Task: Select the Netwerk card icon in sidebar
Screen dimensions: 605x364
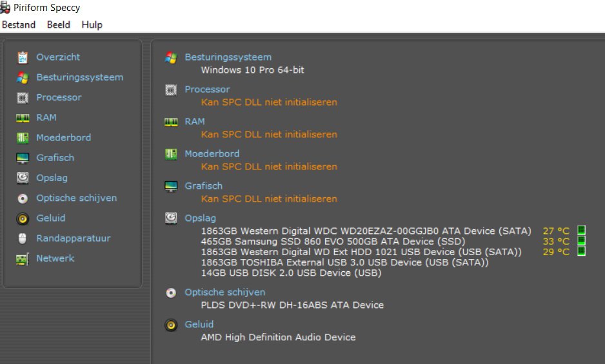Action: coord(23,259)
